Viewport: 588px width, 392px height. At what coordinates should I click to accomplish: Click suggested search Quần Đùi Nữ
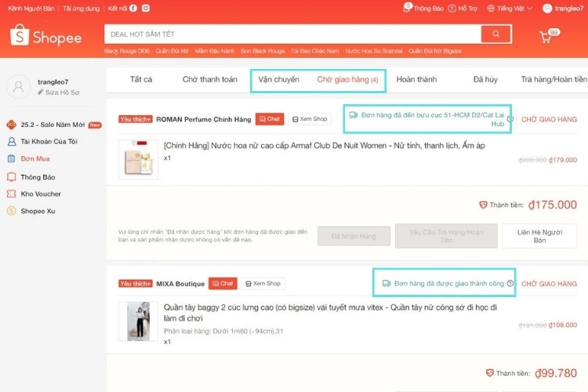click(172, 51)
